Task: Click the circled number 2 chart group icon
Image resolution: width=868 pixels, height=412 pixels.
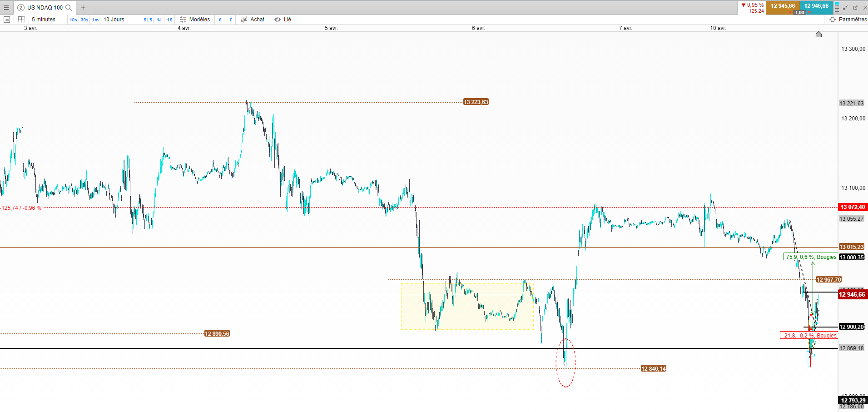Action: coord(21,8)
